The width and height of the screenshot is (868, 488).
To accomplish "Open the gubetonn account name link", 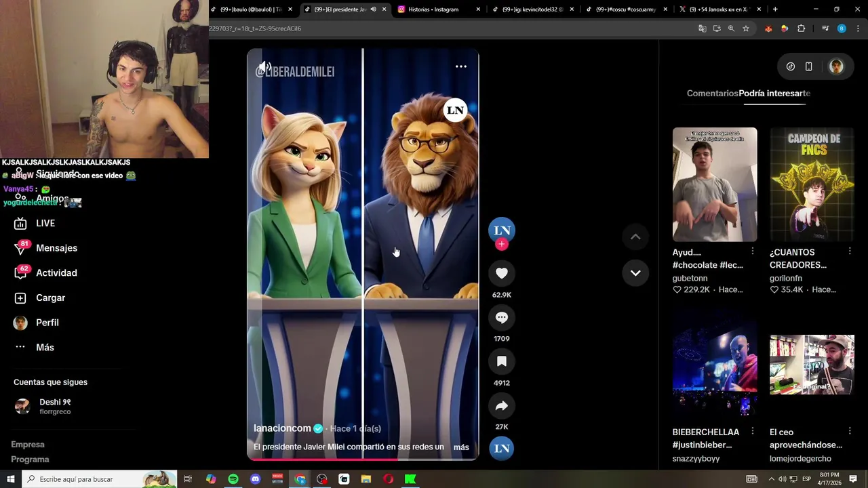I will [690, 279].
